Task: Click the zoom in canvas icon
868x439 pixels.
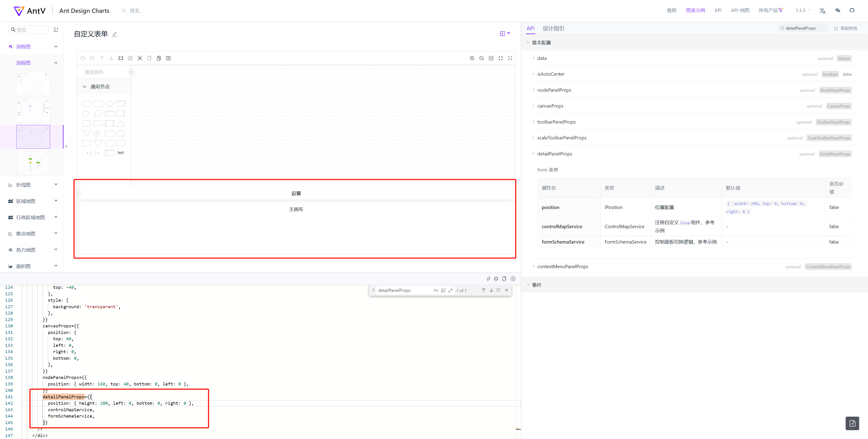Action: (472, 58)
